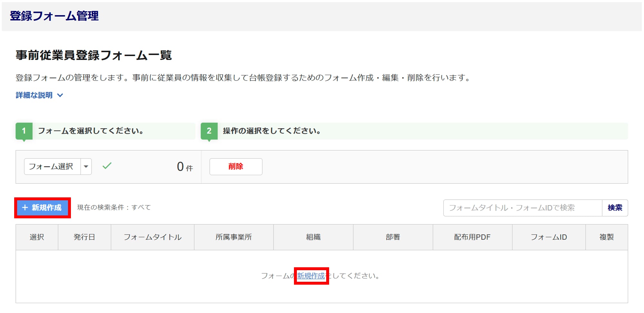Click the green step 1 badge
The width and height of the screenshot is (644, 313).
[24, 131]
